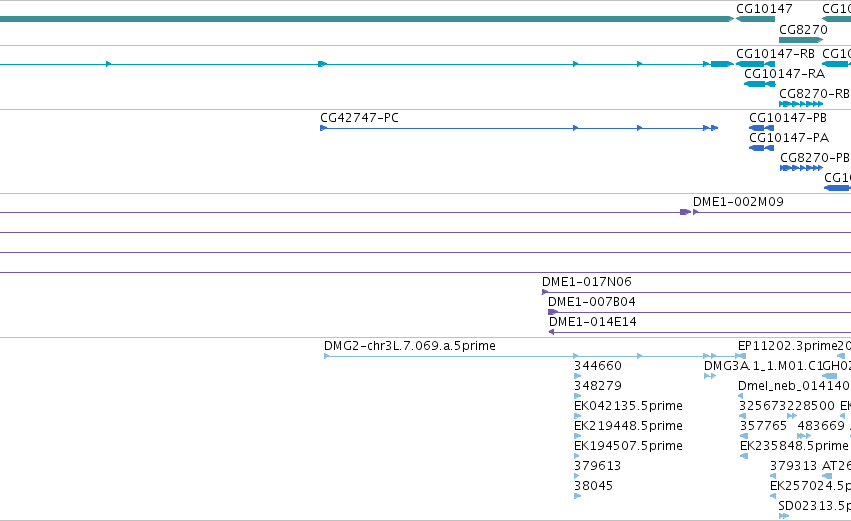This screenshot has height=521, width=851.
Task: Click EST label 344660
Action: coord(598,366)
